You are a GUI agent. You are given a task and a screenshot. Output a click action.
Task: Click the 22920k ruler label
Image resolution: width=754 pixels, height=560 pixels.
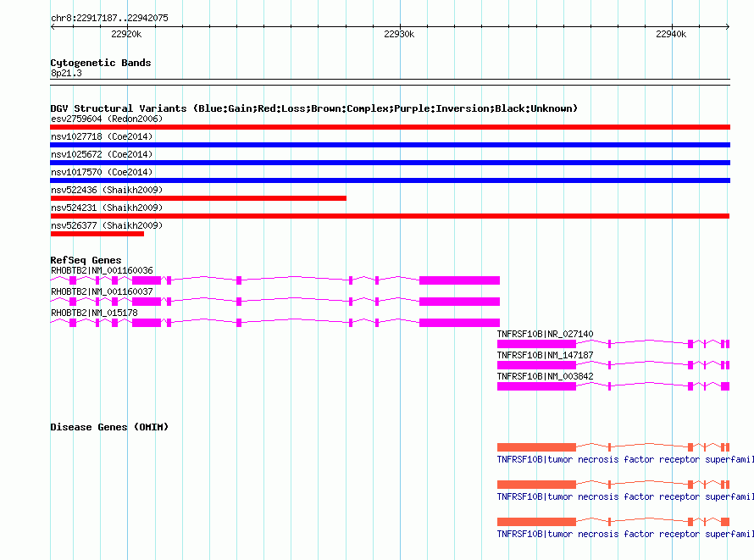pos(126,34)
